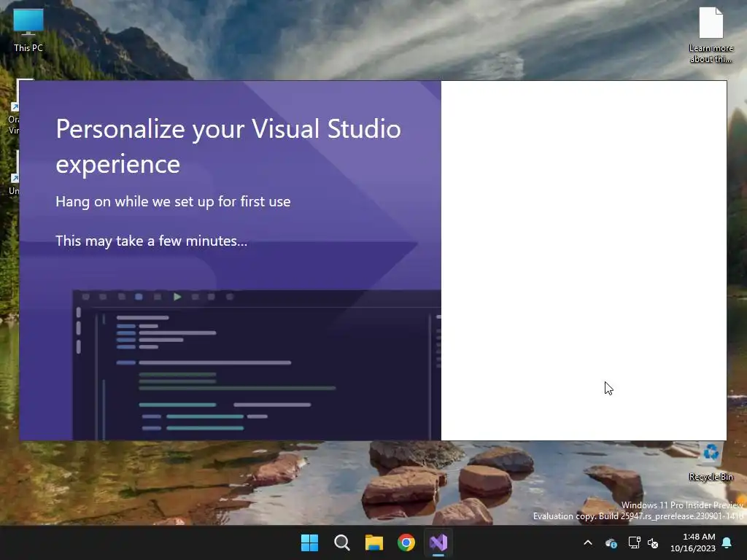Viewport: 747px width, 560px height.
Task: Show hidden system tray icons
Action: coord(588,542)
